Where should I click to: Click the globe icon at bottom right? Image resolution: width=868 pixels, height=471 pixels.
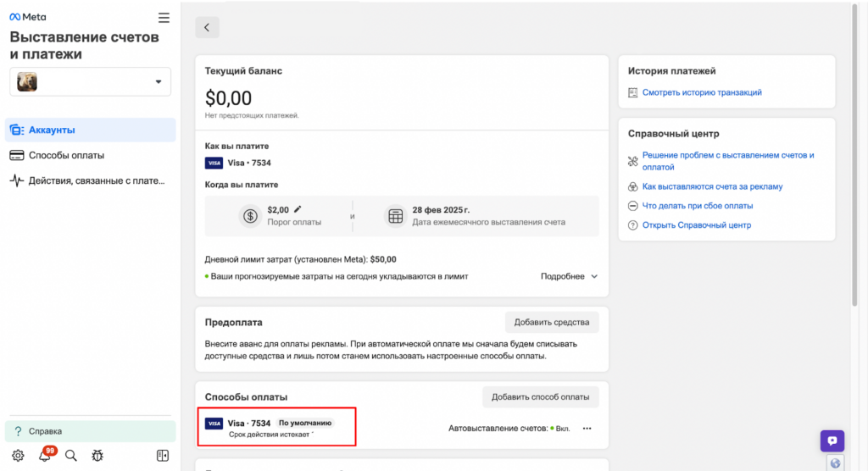[x=835, y=463]
